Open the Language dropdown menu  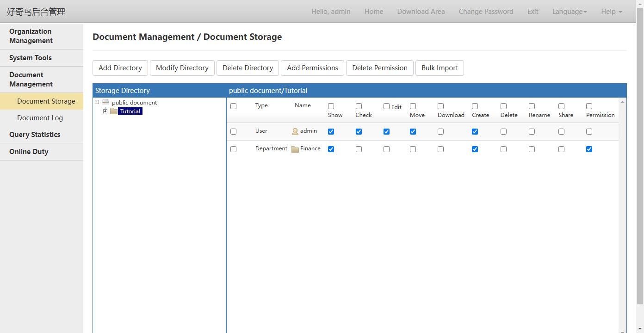coord(569,12)
